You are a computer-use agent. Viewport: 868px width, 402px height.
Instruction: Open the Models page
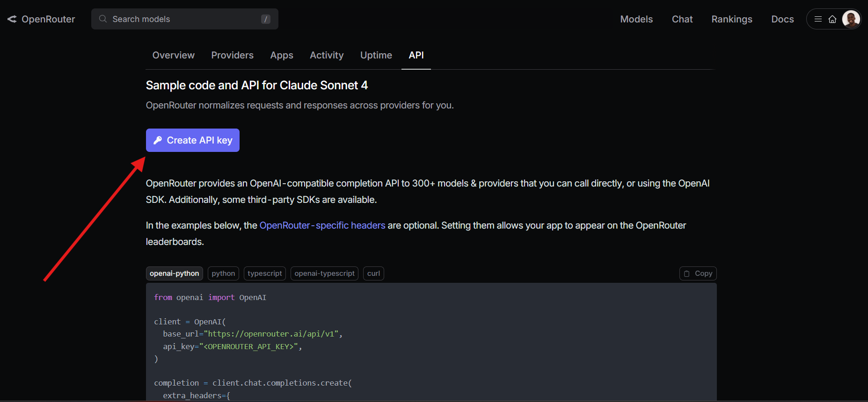pos(636,19)
